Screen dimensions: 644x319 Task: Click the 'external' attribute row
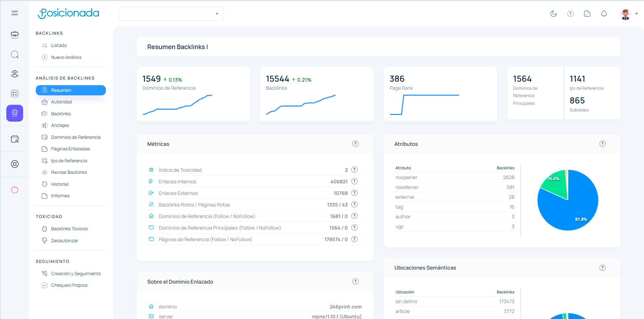(x=455, y=197)
